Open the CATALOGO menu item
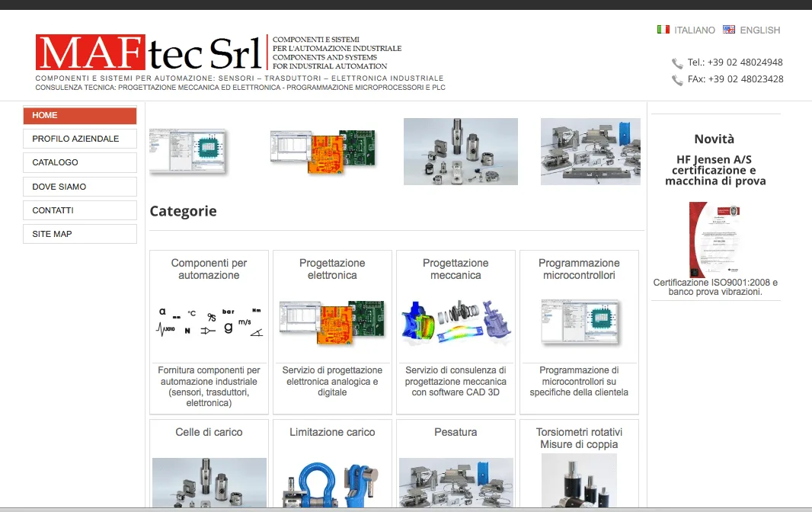The height and width of the screenshot is (512, 812). (x=80, y=163)
